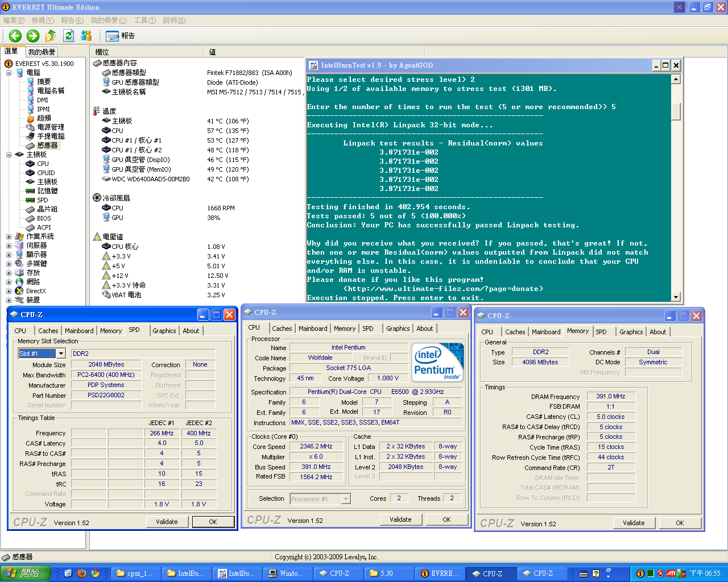The height and width of the screenshot is (582, 728).
Task: Click the Intel Pentium inside logo
Action: tap(437, 362)
